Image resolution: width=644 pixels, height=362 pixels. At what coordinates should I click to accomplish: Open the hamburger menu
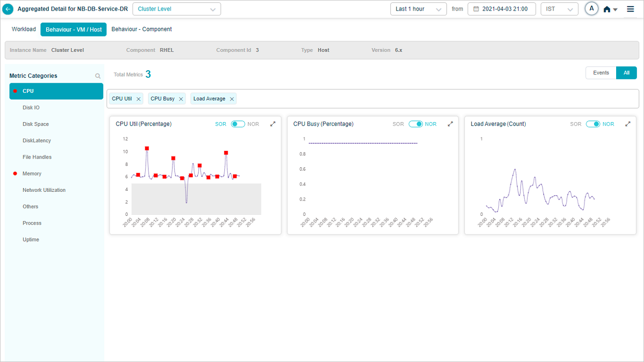[631, 9]
